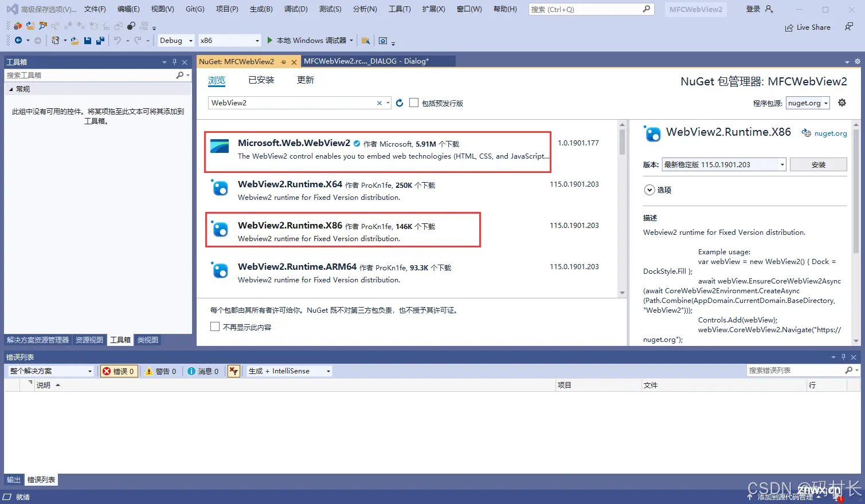The height and width of the screenshot is (504, 865).
Task: Toggle 警告 0 warnings filter
Action: 161,371
